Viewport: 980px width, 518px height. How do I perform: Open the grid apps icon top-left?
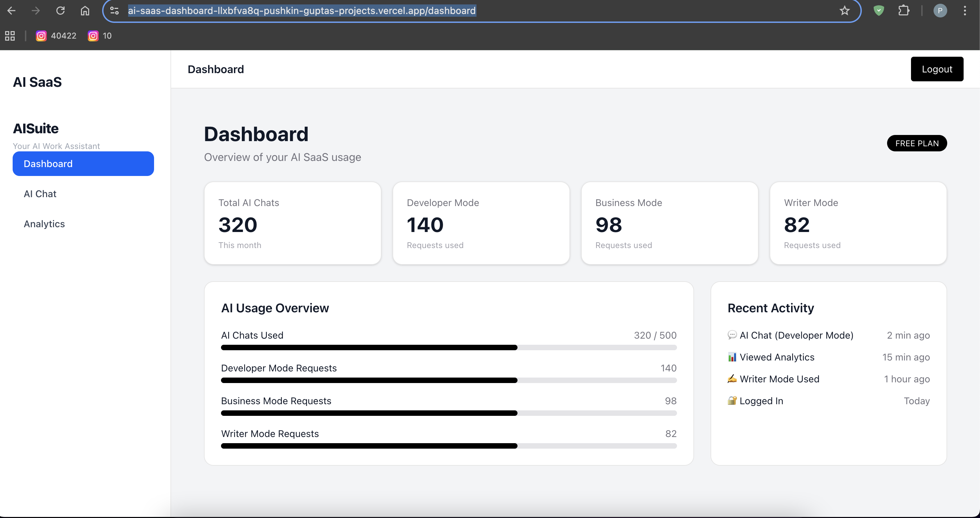click(10, 36)
